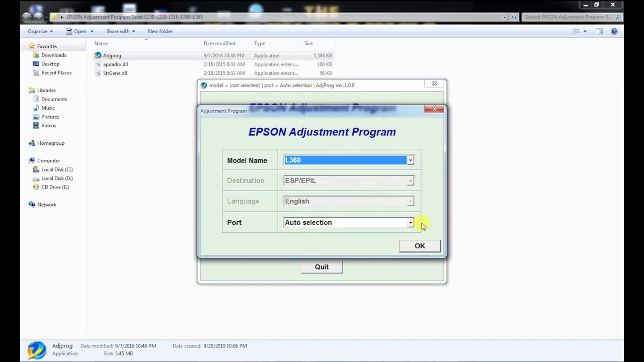Click the 100 KB size of apdadrv.dll

pos(325,64)
